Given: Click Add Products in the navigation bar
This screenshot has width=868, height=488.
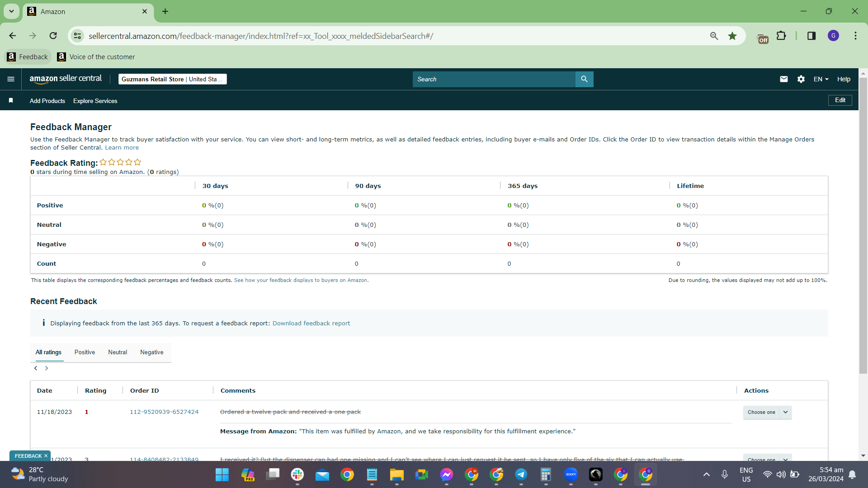Looking at the screenshot, I should point(47,101).
